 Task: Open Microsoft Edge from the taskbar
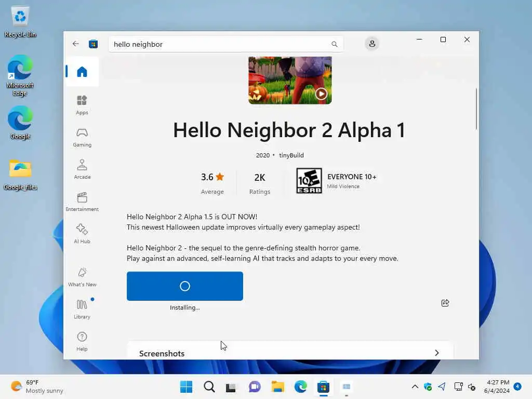(301, 387)
